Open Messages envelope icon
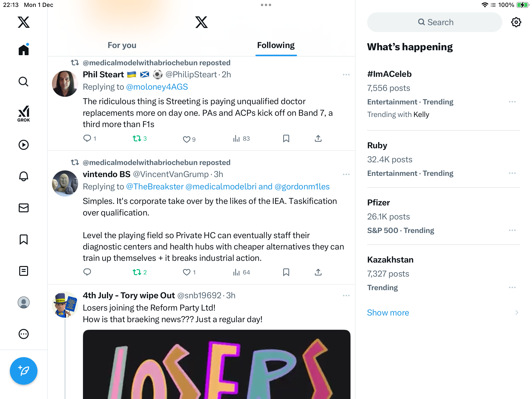The width and height of the screenshot is (532, 399). (x=24, y=208)
